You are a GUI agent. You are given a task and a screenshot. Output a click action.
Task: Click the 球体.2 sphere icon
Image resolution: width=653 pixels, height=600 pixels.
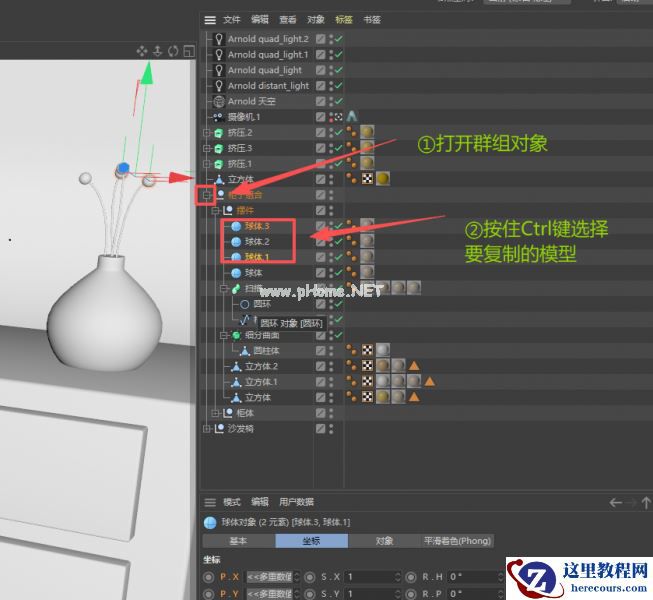pyautogui.click(x=236, y=241)
